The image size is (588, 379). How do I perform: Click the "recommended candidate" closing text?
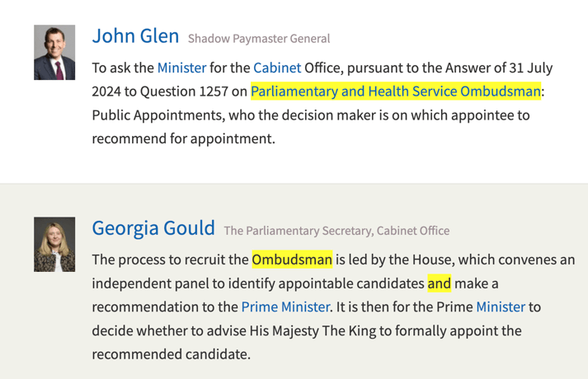coord(170,355)
